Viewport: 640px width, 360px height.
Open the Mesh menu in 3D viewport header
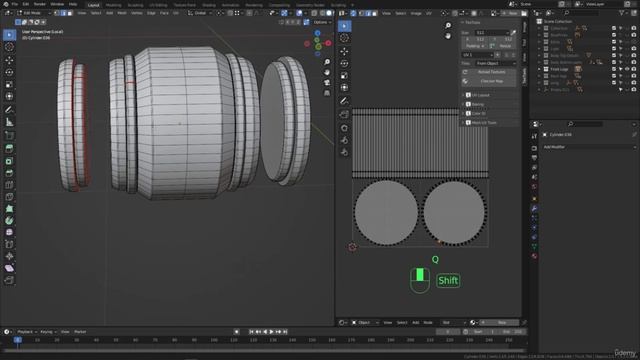(x=122, y=13)
